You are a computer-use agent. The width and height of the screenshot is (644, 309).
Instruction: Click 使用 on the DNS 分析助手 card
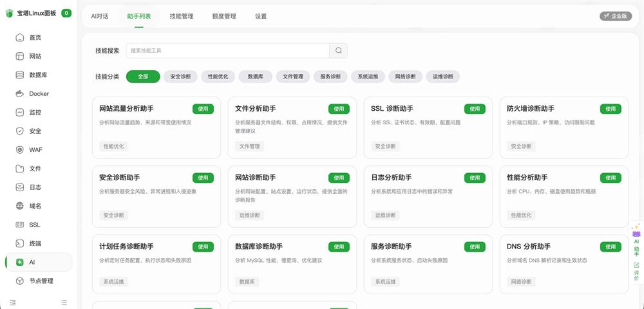[x=611, y=247]
